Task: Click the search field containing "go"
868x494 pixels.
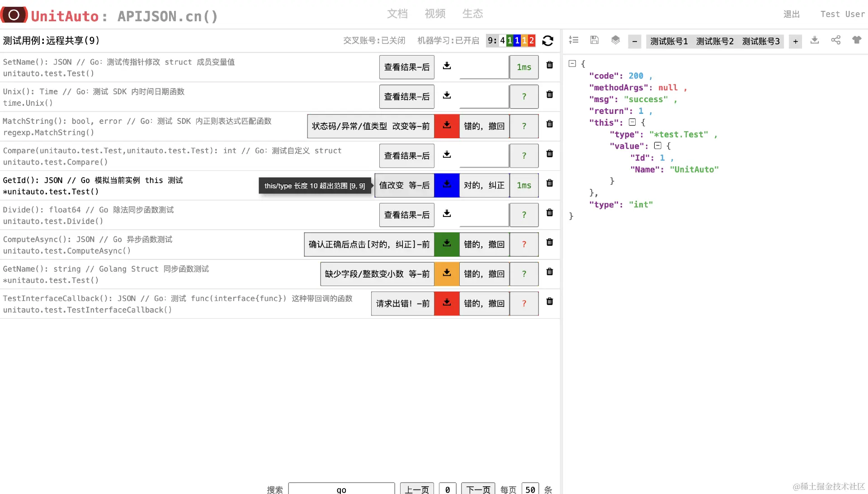Action: click(x=341, y=489)
